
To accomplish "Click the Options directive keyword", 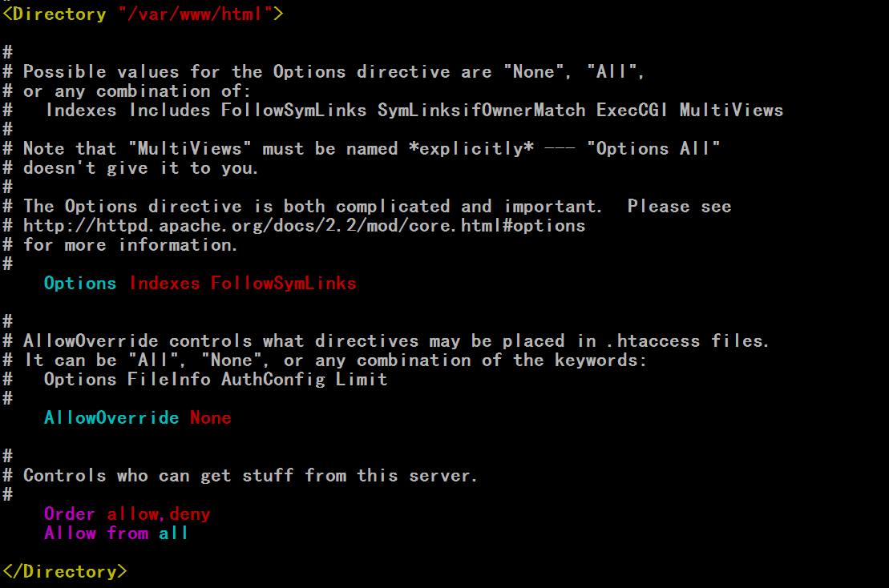I will (x=80, y=283).
